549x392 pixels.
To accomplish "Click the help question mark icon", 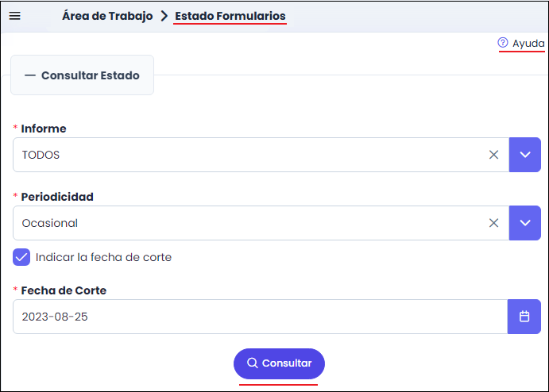I will tap(502, 43).
